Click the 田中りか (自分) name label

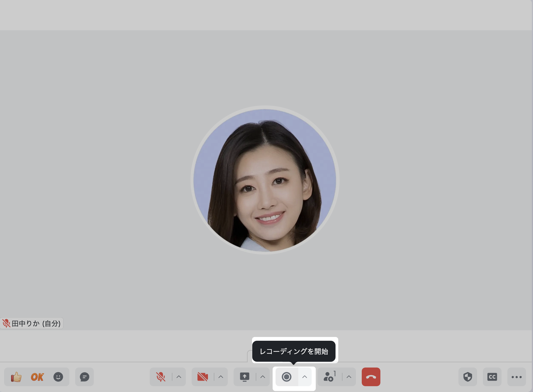36,324
